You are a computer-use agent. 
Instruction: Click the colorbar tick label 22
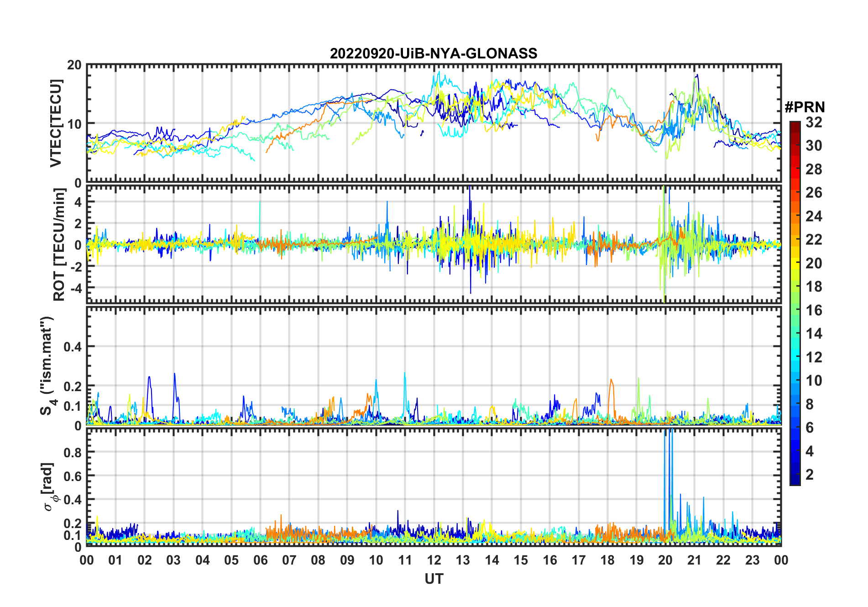coord(814,240)
